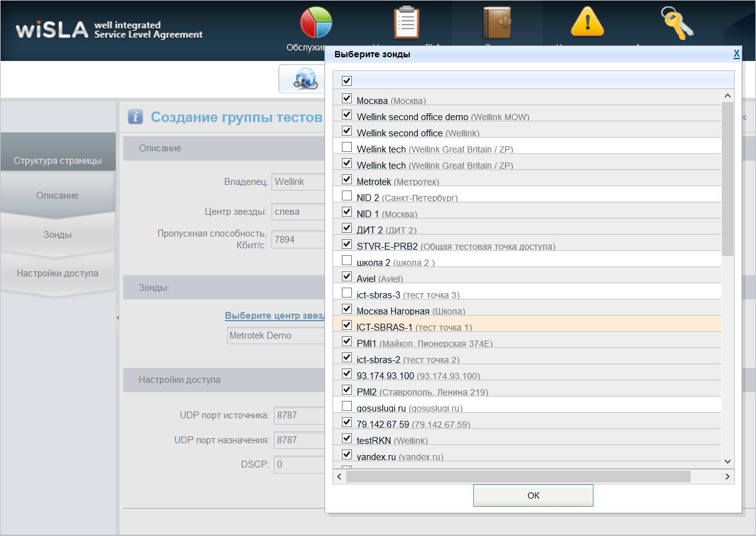Click the horizontal scroll left arrow
Viewport: 756px width, 536px height.
pos(339,476)
